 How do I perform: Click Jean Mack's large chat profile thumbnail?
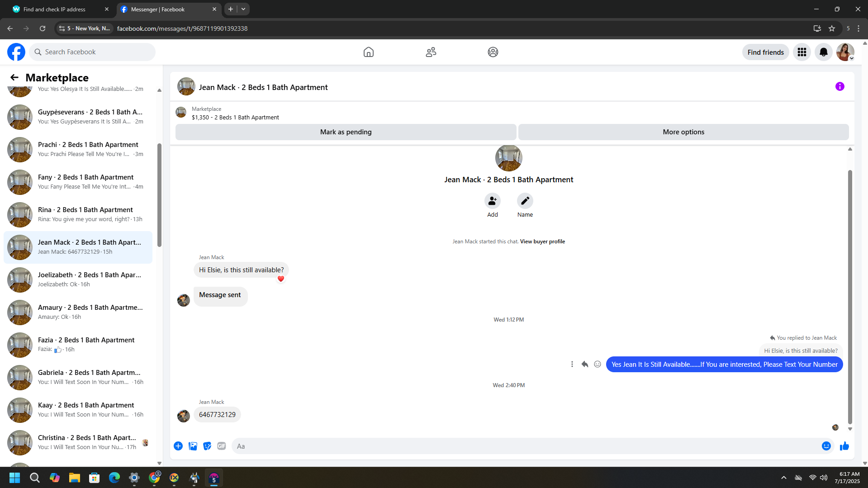[508, 158]
